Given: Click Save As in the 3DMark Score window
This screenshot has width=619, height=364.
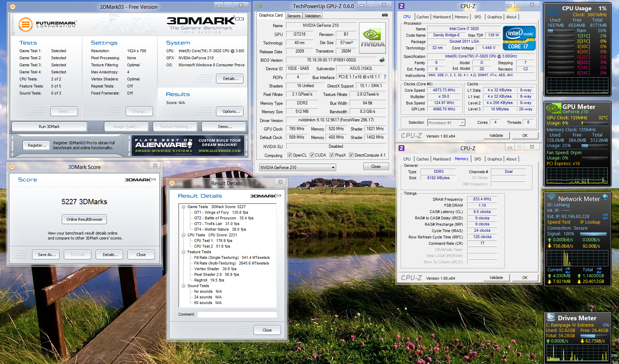Looking at the screenshot, I should [x=47, y=255].
